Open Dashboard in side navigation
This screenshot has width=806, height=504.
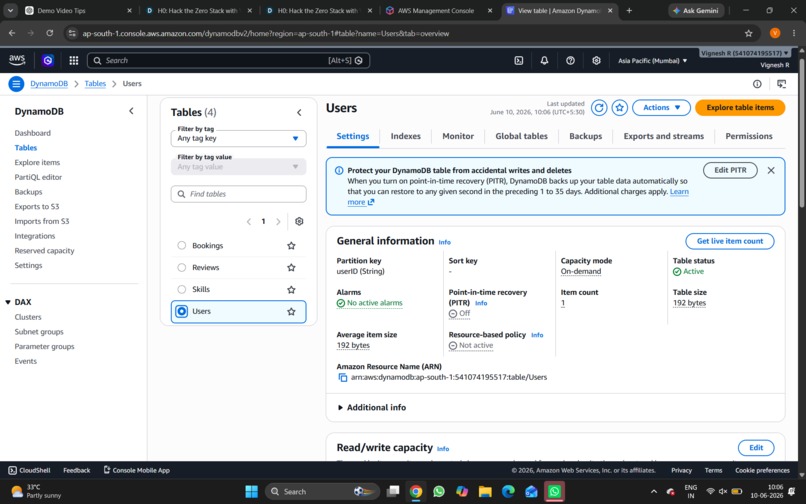click(32, 133)
